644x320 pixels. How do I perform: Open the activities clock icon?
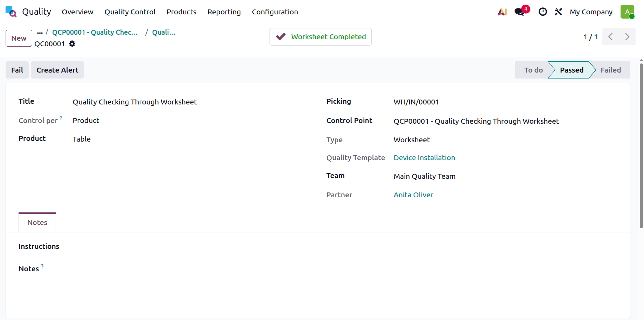[542, 12]
